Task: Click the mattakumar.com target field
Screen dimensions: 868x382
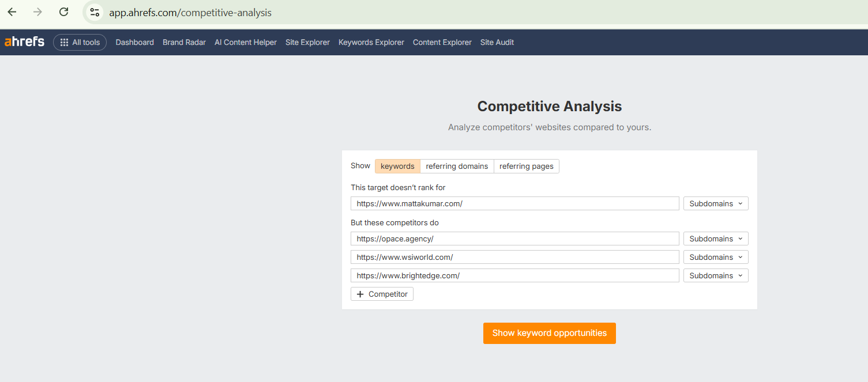Action: coord(515,203)
